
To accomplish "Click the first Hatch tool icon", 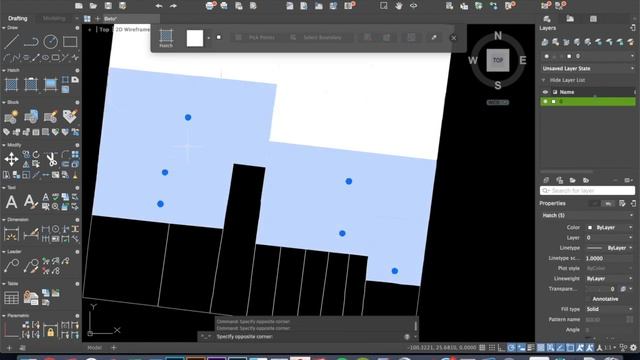I will point(11,84).
